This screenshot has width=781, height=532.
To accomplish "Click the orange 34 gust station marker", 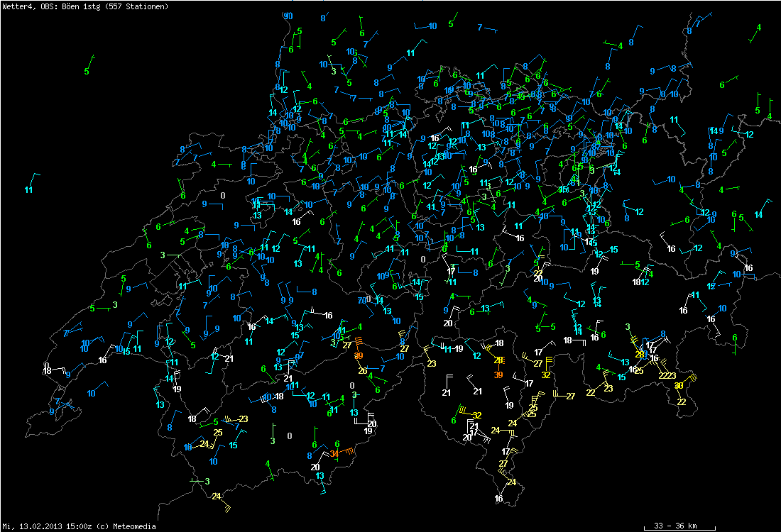I will 334,453.
